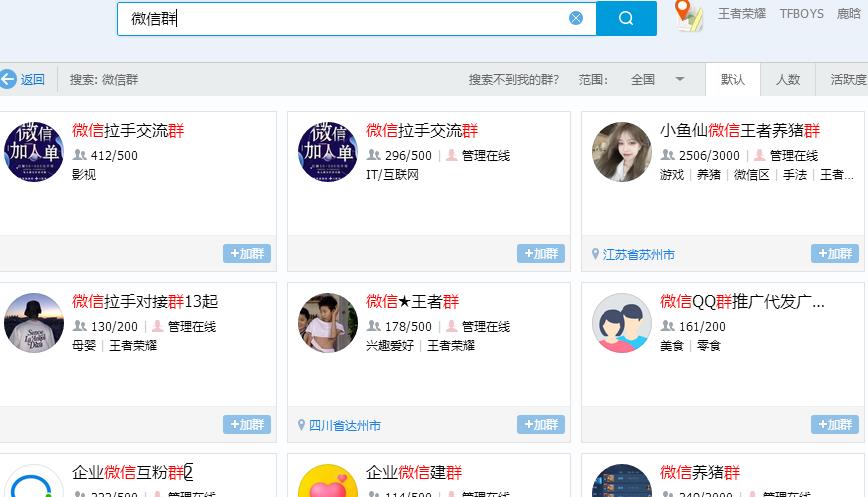This screenshot has width=868, height=497.
Task: Click the 微信区 tag
Action: tap(752, 175)
